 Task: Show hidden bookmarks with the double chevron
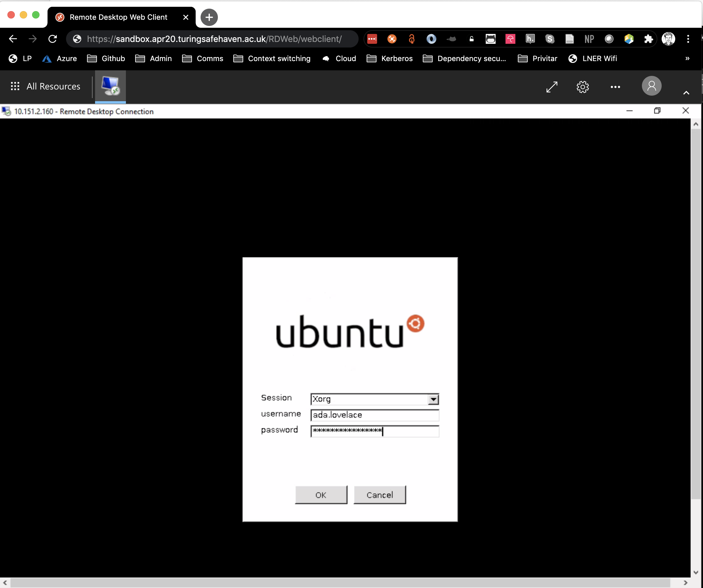687,59
